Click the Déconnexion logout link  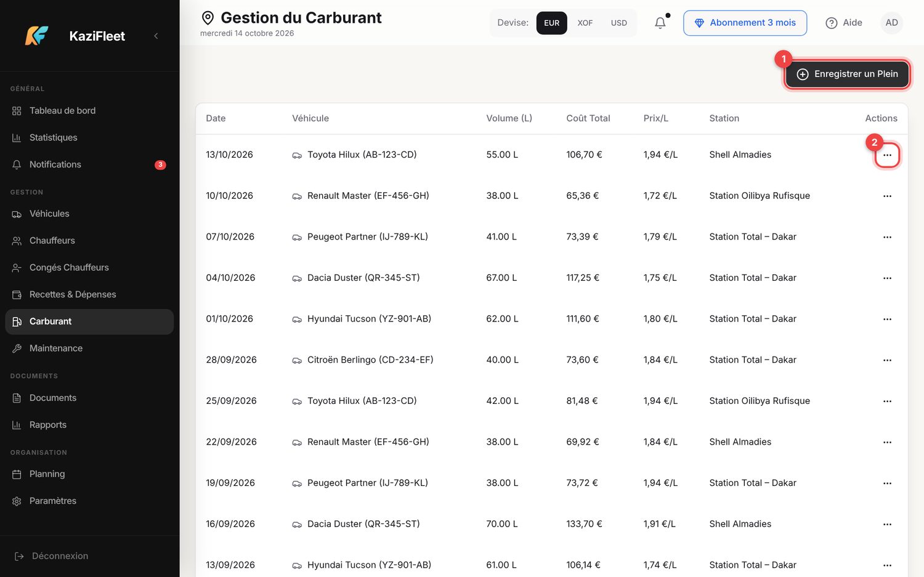coord(52,556)
